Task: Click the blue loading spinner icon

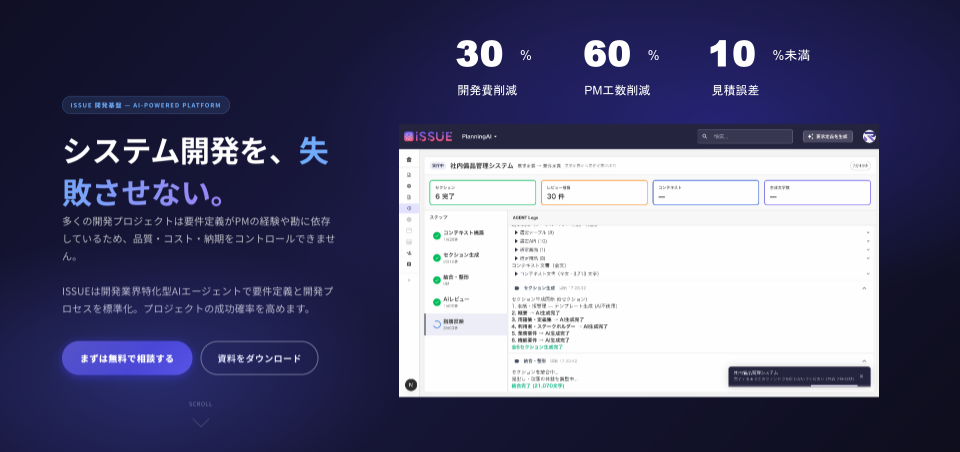Action: (x=437, y=325)
